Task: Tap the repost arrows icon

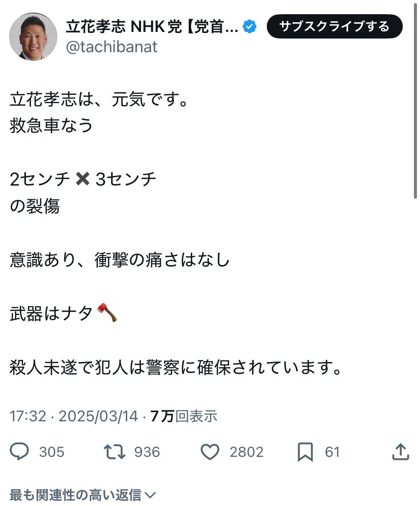Action: [x=114, y=452]
